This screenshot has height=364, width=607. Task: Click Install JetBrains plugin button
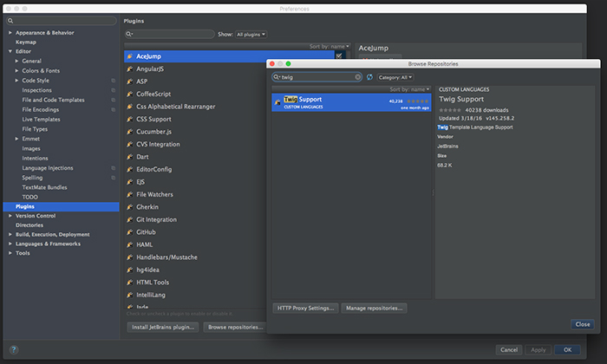tap(164, 327)
